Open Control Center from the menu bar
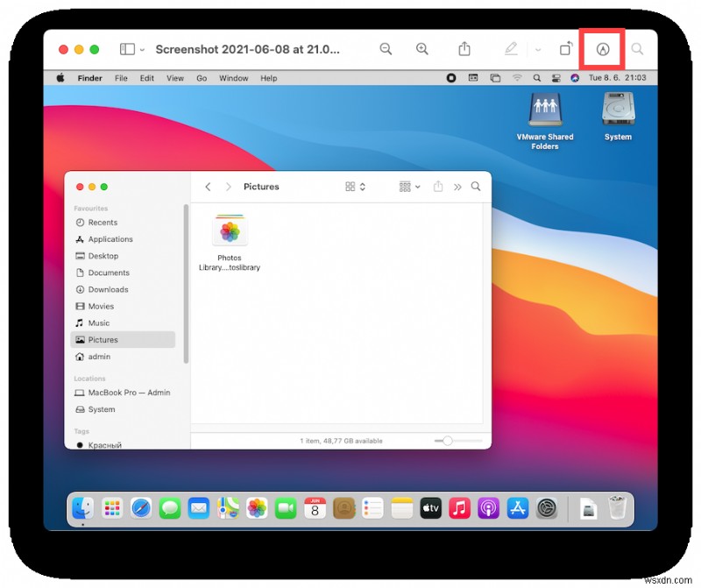 click(x=556, y=77)
